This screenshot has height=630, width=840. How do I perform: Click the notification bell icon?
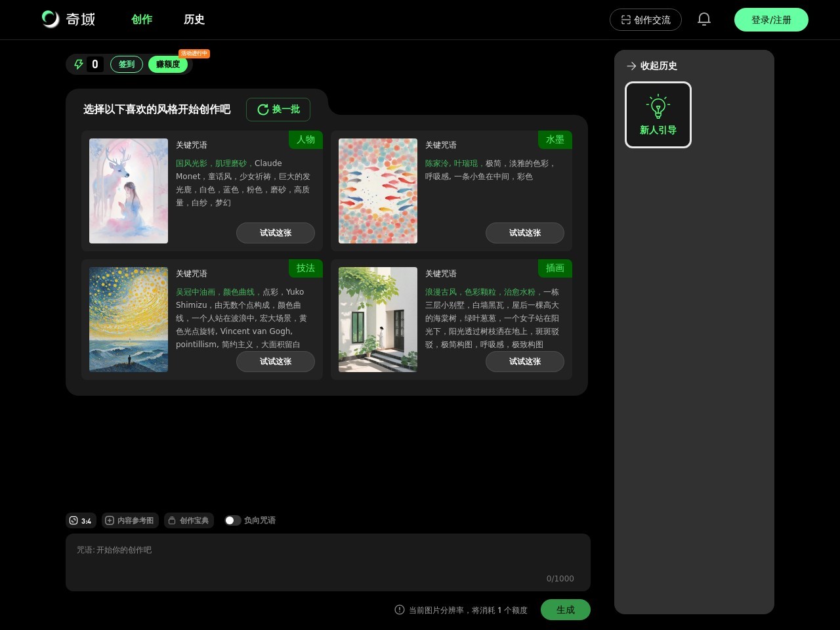(x=703, y=19)
